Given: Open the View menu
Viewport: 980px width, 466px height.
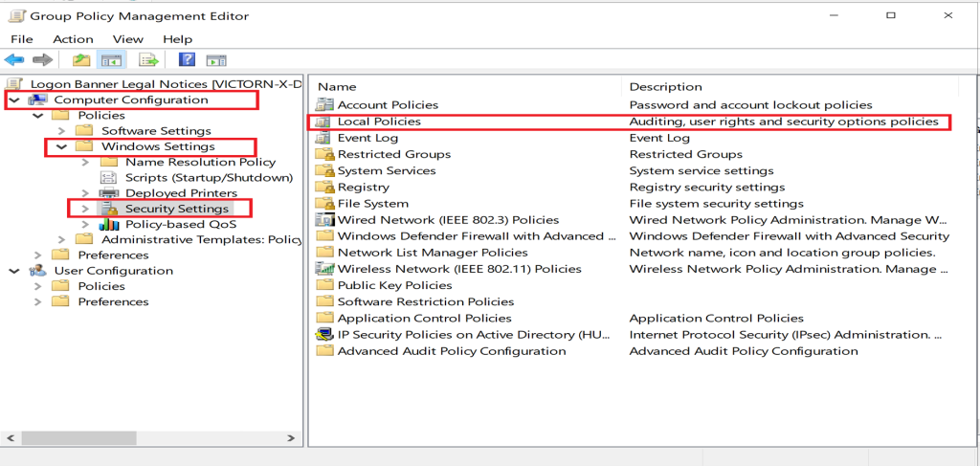Looking at the screenshot, I should point(127,39).
